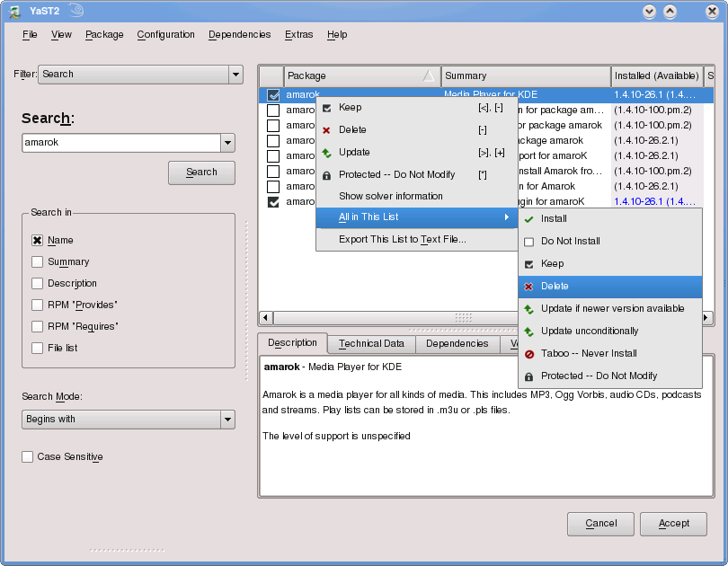Image resolution: width=728 pixels, height=566 pixels.
Task: Click the red Taboo prohibition icon
Action: pos(528,355)
